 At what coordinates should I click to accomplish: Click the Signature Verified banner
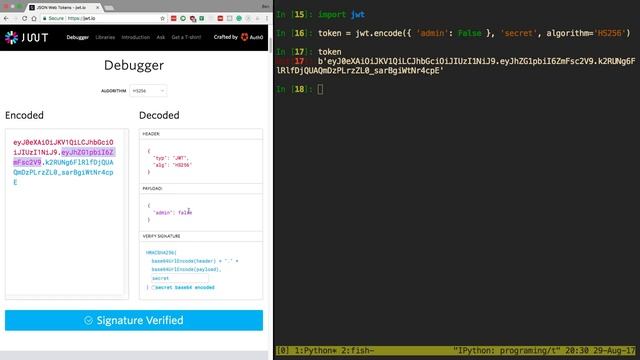point(134,320)
